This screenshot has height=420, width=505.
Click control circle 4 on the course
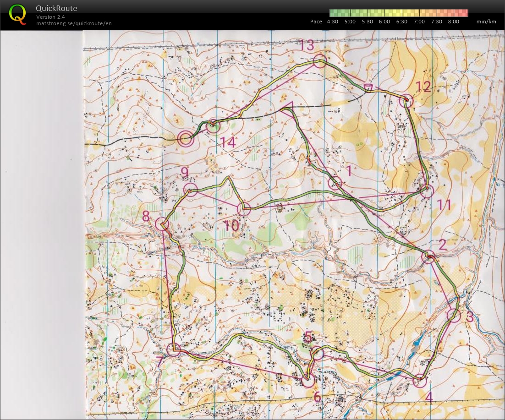pos(420,381)
